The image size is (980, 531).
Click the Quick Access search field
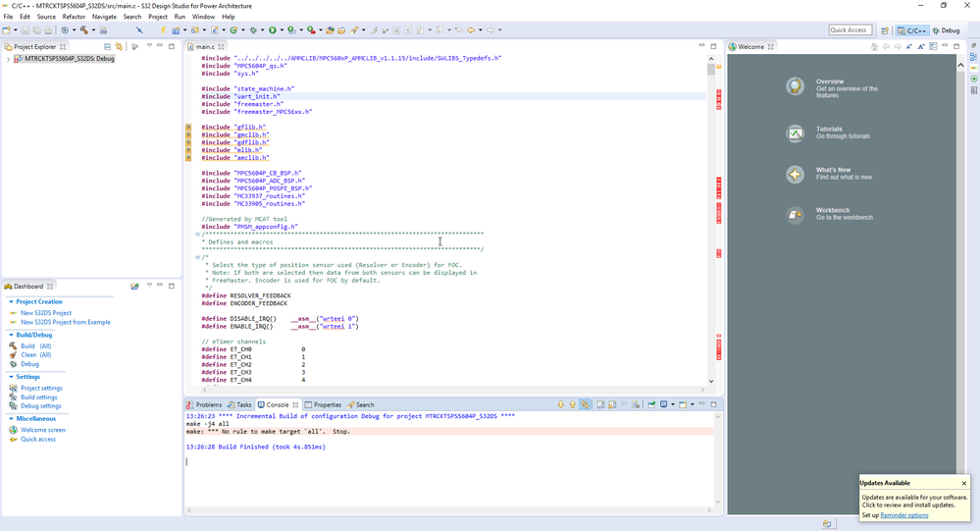click(x=849, y=30)
